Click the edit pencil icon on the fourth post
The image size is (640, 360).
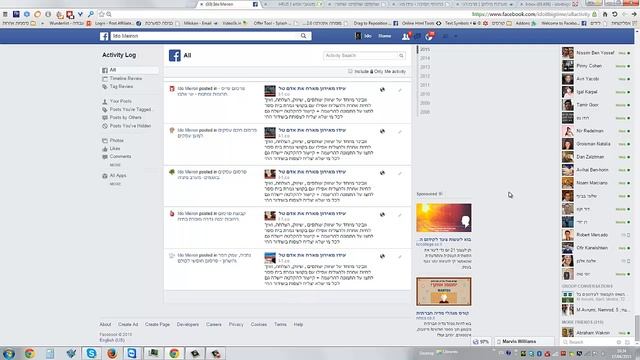(x=400, y=215)
